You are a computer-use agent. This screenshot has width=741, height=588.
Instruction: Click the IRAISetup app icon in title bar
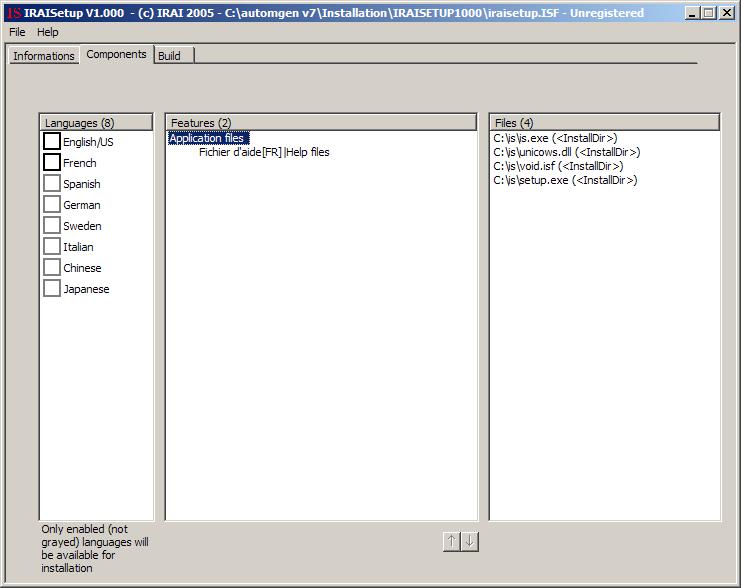click(x=13, y=13)
